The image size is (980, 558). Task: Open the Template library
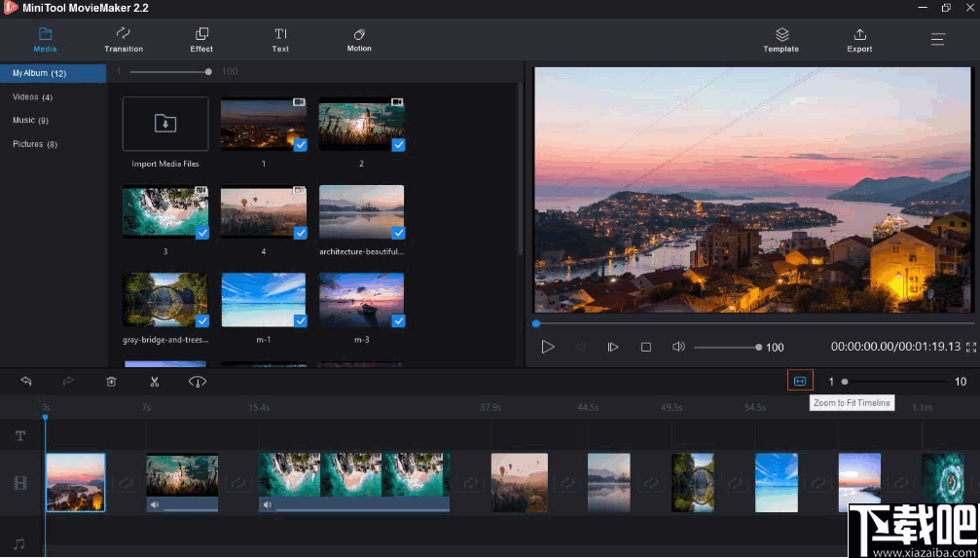781,40
